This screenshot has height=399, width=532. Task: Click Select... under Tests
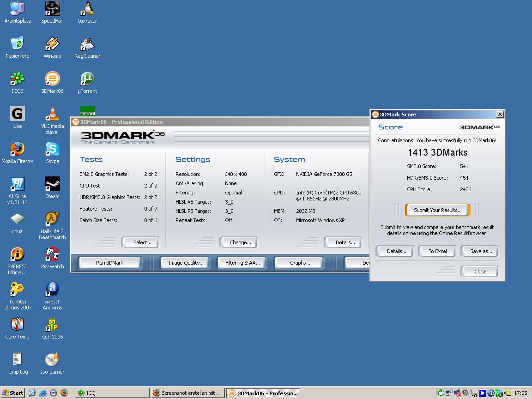(x=140, y=242)
